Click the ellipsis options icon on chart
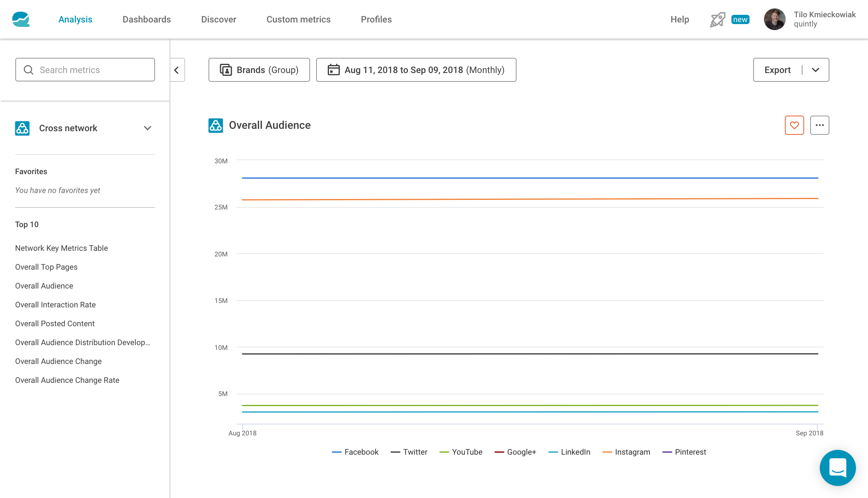The width and height of the screenshot is (868, 498). pyautogui.click(x=820, y=125)
